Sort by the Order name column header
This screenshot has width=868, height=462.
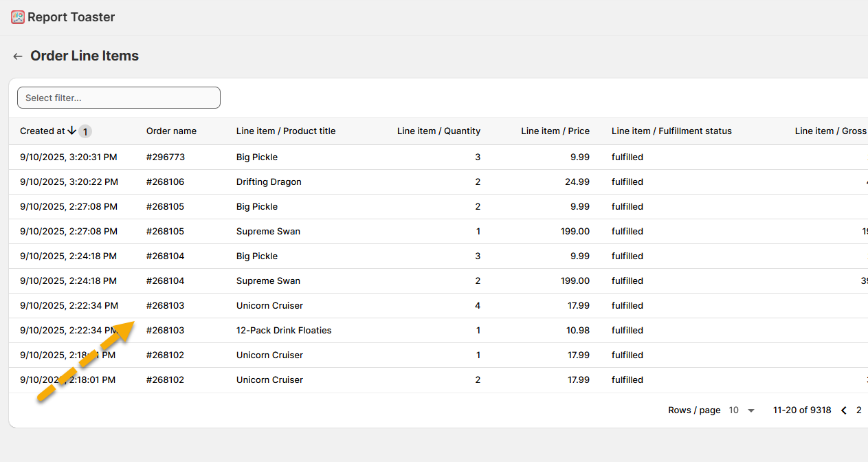coord(171,131)
